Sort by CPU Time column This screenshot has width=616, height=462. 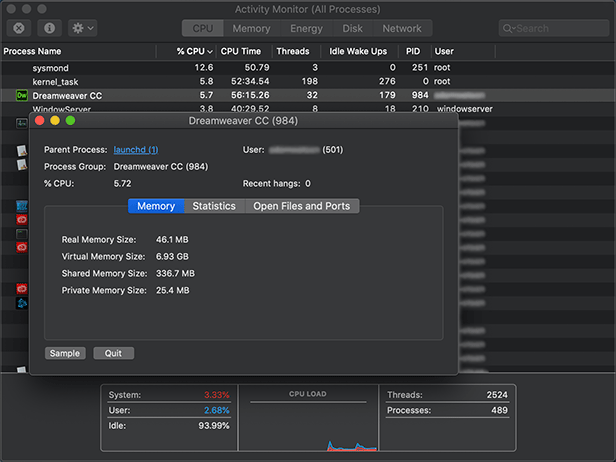[x=244, y=51]
